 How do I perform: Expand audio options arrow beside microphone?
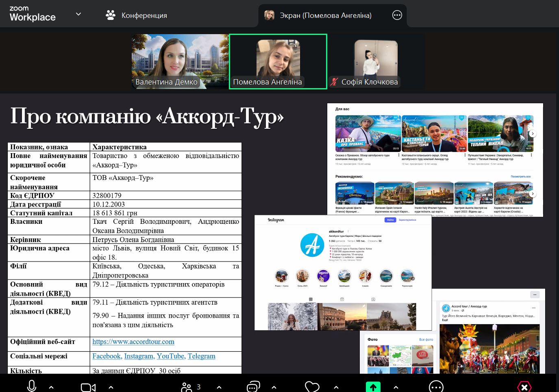(x=51, y=388)
